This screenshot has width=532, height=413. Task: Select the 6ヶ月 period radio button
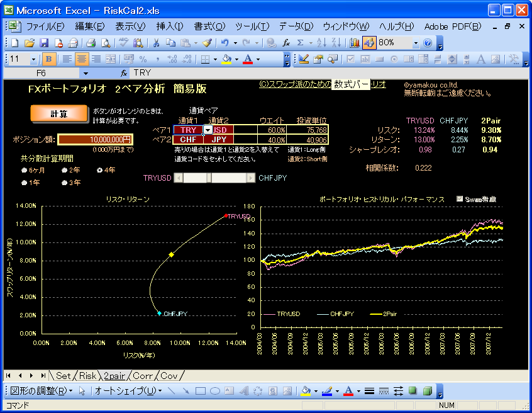click(x=25, y=170)
